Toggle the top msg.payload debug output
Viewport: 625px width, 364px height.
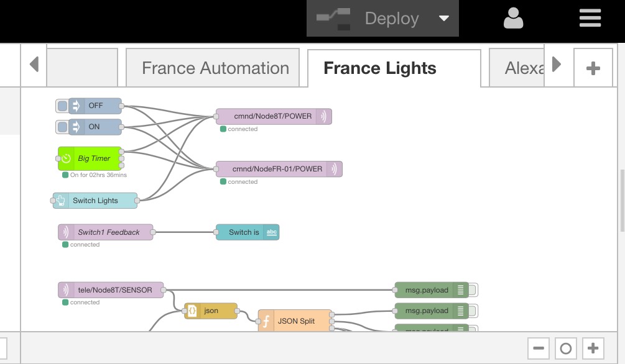473,290
